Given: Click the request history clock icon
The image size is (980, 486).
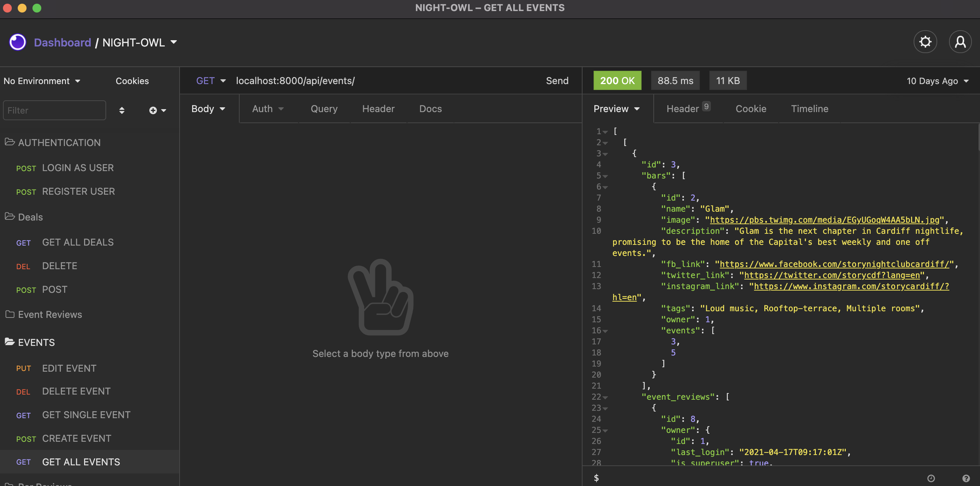Looking at the screenshot, I should point(931,478).
